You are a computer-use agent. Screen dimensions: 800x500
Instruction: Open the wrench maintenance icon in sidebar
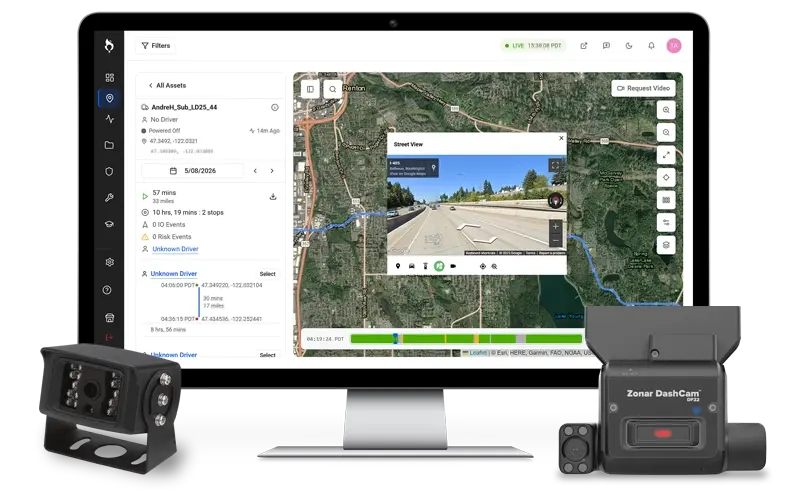pyautogui.click(x=109, y=197)
